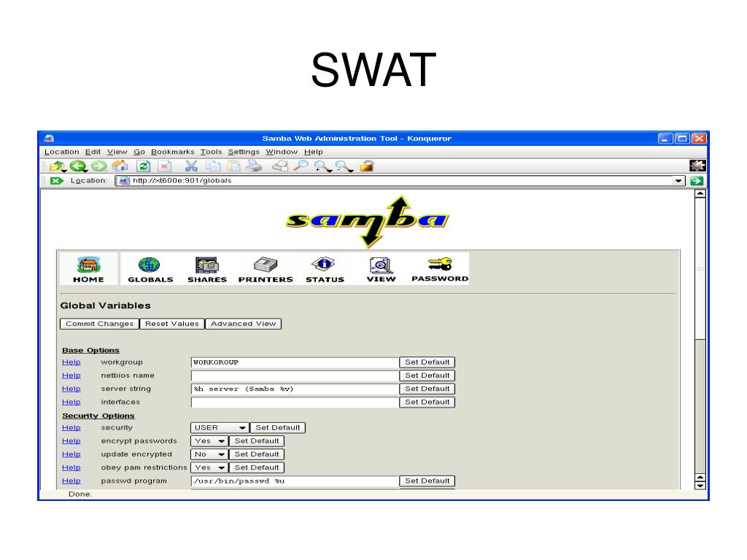Open the Location menu
Screen dimensions: 747x560
(61, 152)
